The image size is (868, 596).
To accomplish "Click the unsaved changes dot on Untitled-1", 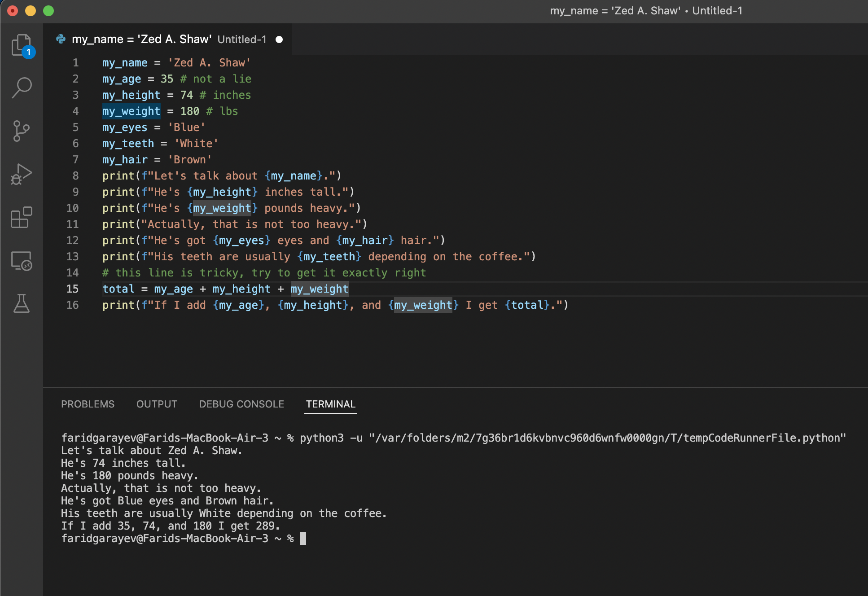I will pyautogui.click(x=279, y=39).
